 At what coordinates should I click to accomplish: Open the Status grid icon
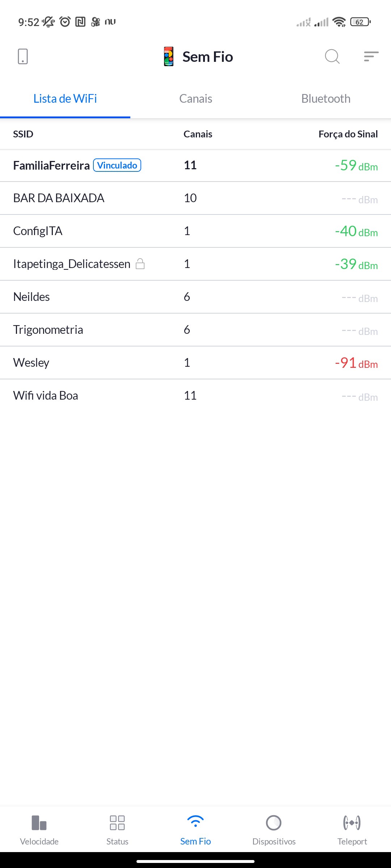[117, 823]
